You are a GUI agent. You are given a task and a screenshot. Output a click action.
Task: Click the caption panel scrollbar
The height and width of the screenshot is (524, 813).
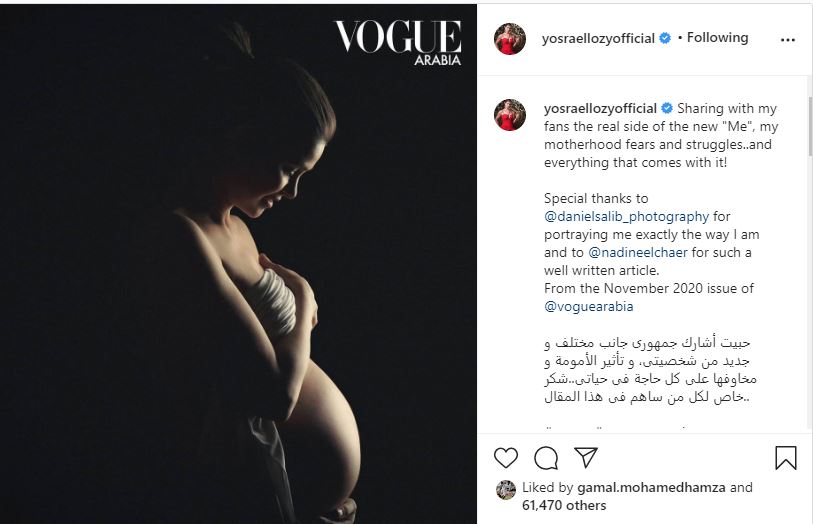810,125
